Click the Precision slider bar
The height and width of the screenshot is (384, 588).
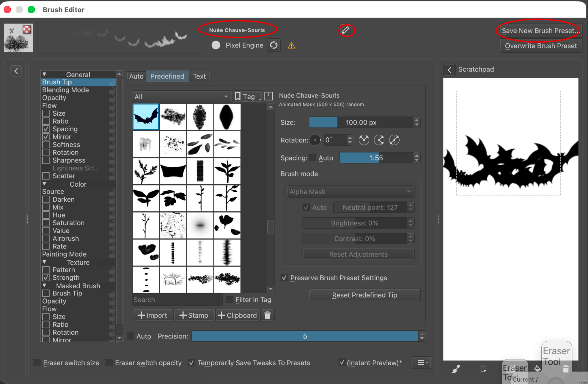coord(305,336)
